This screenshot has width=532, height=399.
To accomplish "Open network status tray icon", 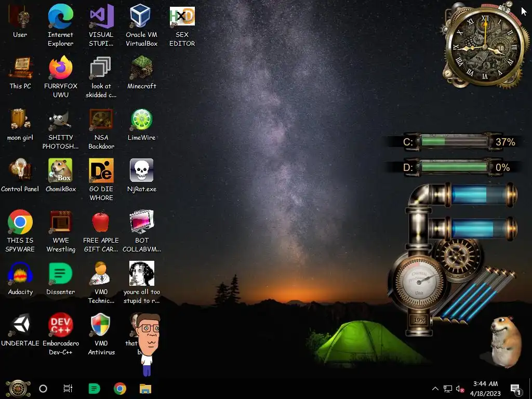I will (447, 389).
